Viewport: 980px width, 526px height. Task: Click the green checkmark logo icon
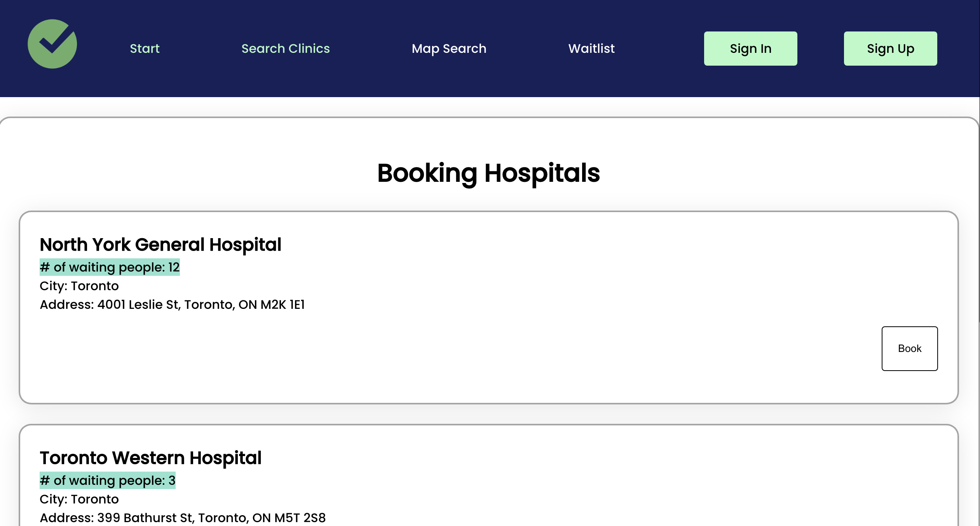point(52,44)
